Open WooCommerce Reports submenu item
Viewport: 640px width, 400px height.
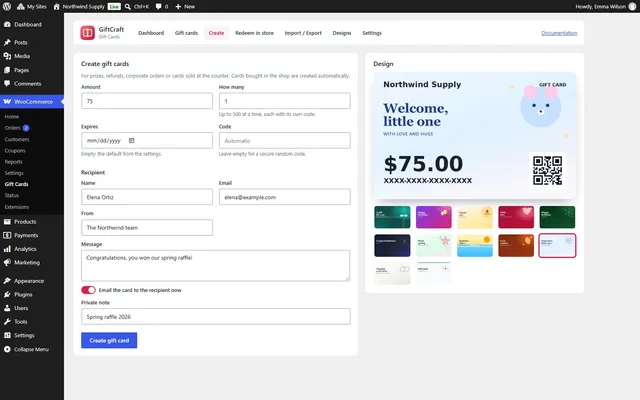(x=13, y=162)
